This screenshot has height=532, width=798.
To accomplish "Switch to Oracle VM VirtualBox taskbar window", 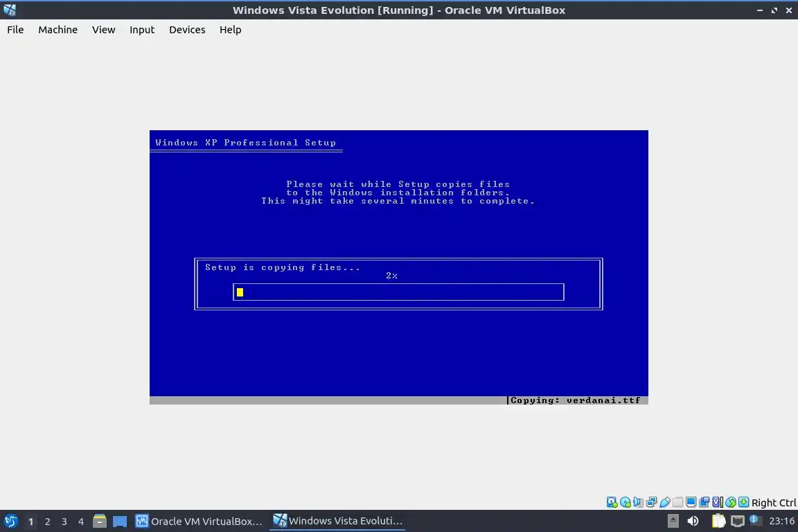I will (x=199, y=521).
